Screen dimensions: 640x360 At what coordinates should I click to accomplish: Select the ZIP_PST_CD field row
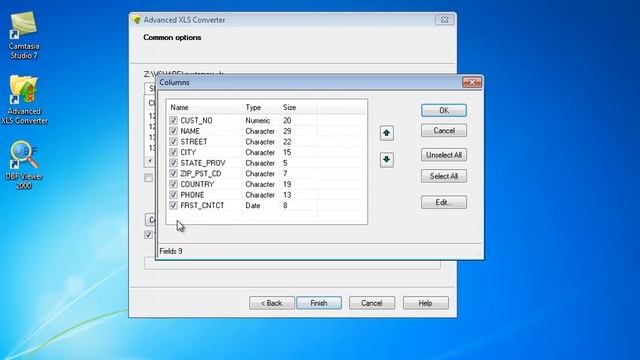[x=267, y=173]
